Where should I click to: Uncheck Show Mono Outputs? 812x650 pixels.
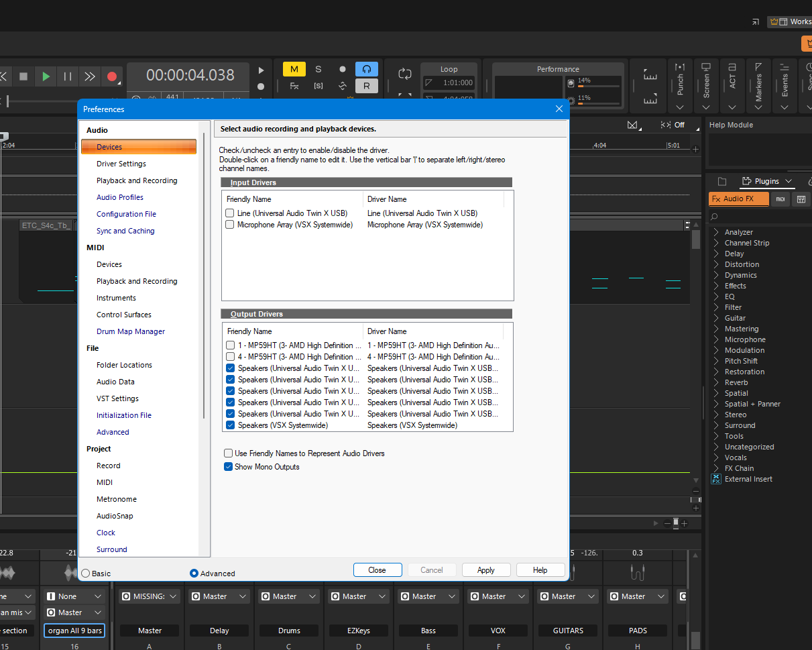229,467
